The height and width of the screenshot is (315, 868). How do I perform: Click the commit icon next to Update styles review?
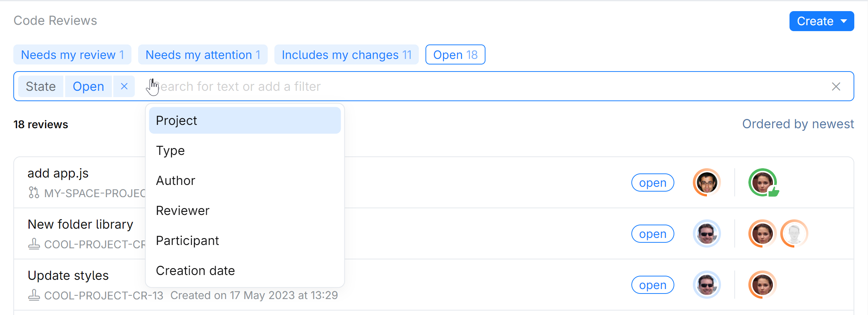point(34,295)
